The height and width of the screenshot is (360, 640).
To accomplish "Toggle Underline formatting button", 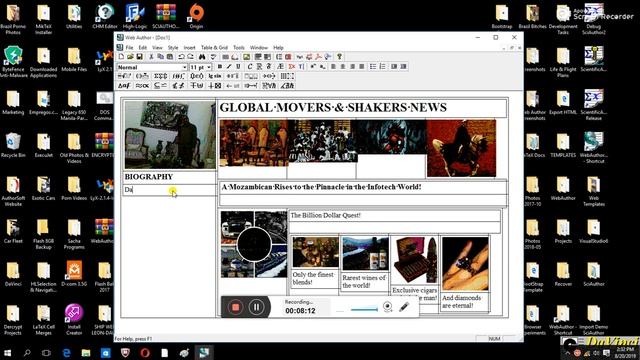I will tap(238, 67).
